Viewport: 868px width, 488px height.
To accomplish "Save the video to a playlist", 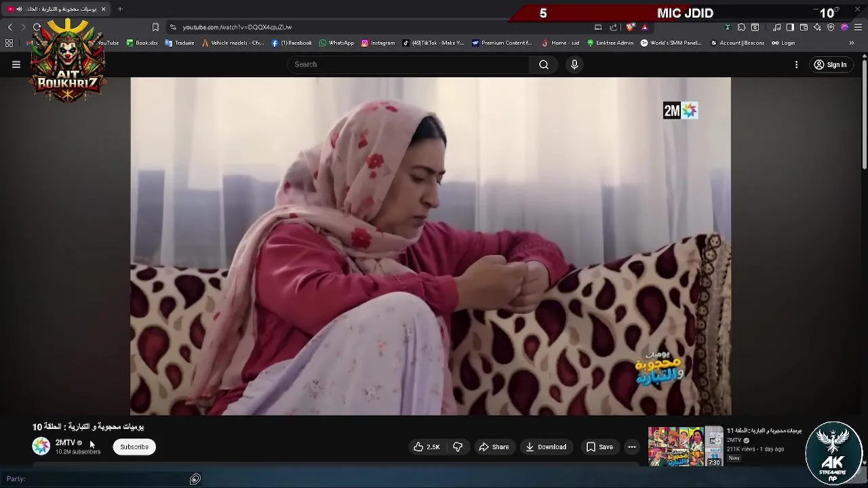I will [599, 447].
